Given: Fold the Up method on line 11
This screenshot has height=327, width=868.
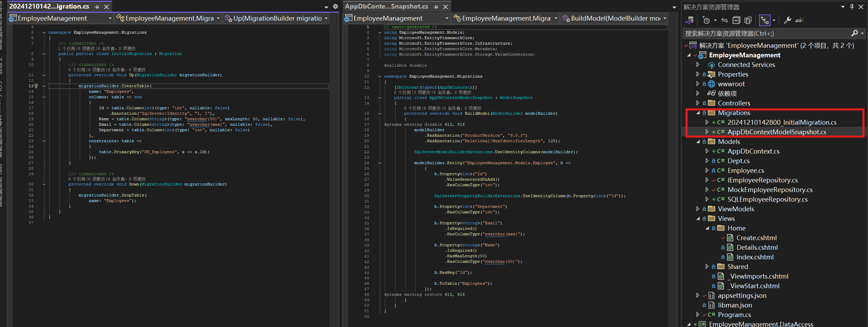Looking at the screenshot, I should point(44,75).
